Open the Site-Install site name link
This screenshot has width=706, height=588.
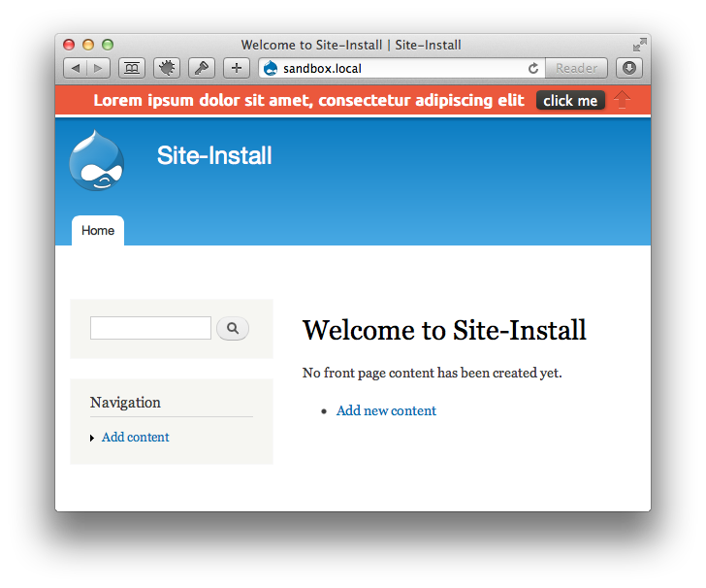pyautogui.click(x=214, y=156)
